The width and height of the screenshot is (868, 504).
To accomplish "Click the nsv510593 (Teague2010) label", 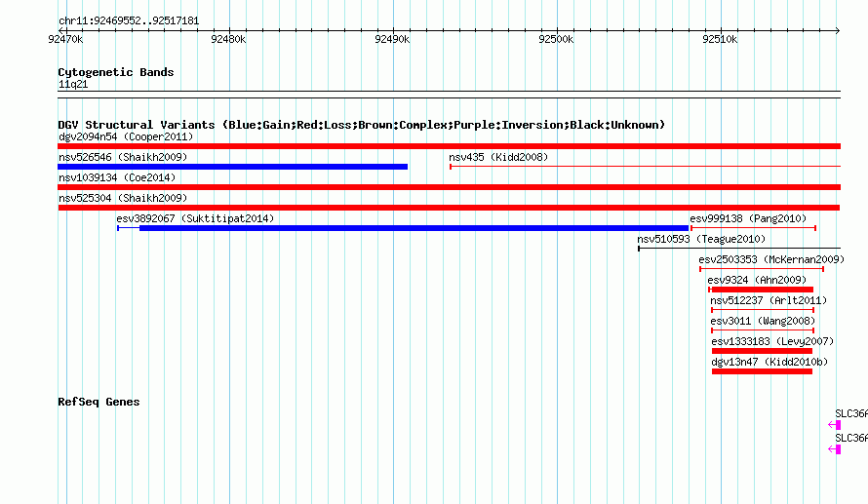I will pos(701,239).
